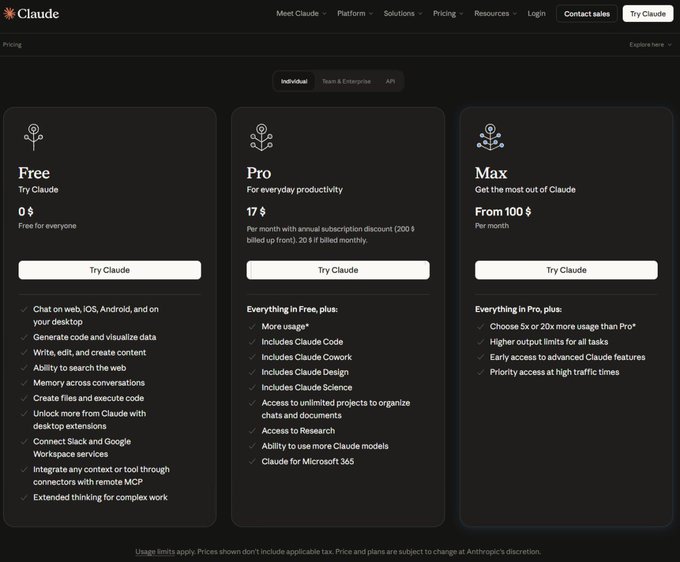Click the Claude wordmark in header

pos(38,13)
